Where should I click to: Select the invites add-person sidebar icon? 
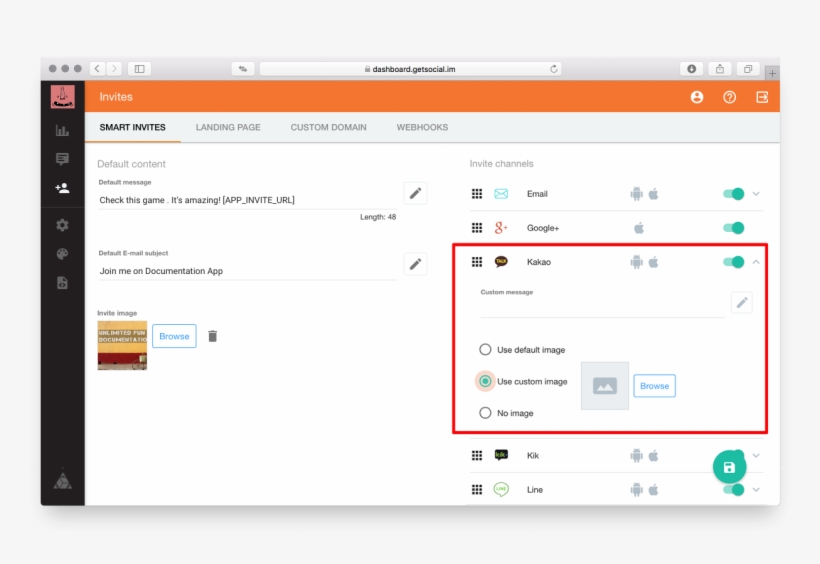[62, 188]
